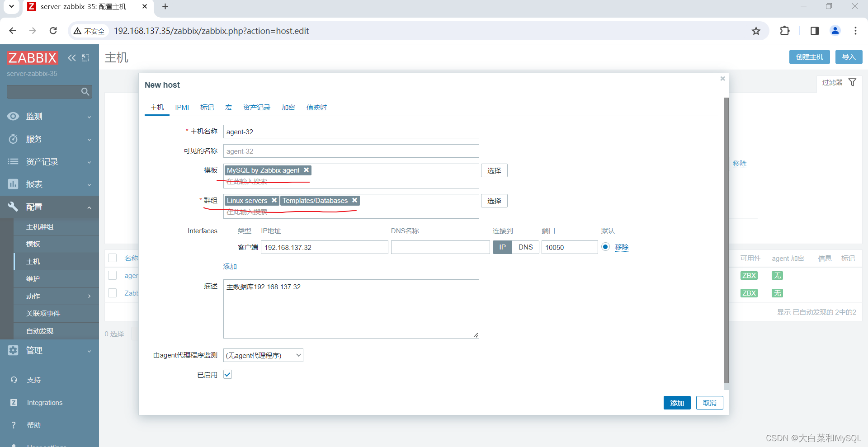Click the 描述 description textarea

point(351,309)
